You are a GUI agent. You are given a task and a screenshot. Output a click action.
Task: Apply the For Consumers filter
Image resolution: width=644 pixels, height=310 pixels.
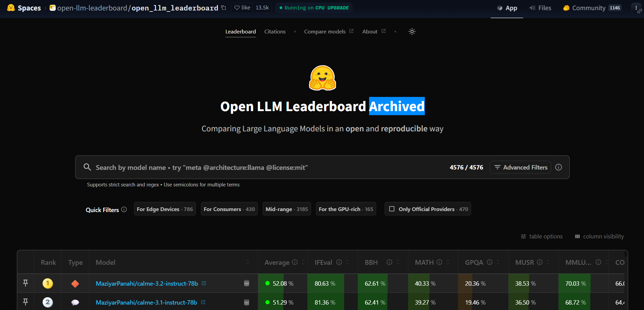point(229,209)
